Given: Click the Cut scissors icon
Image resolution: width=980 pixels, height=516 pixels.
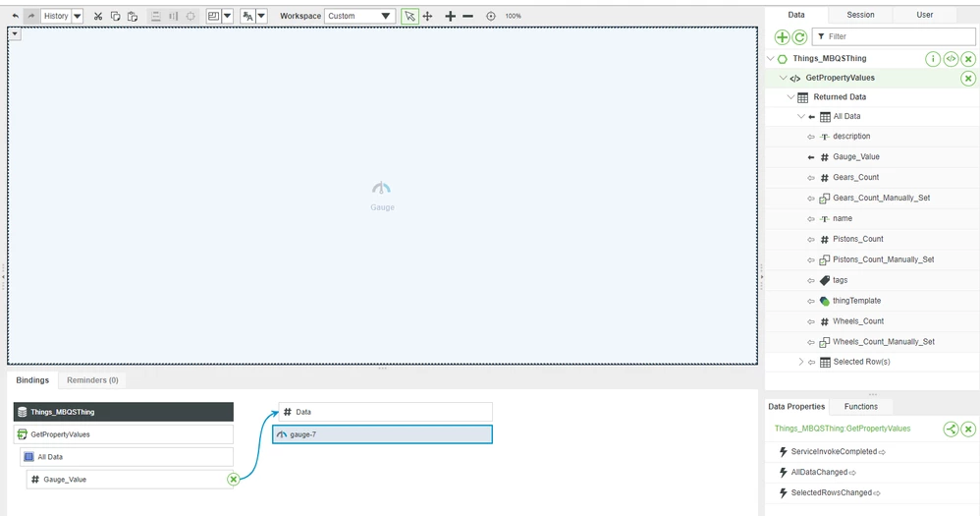Looking at the screenshot, I should coord(98,17).
